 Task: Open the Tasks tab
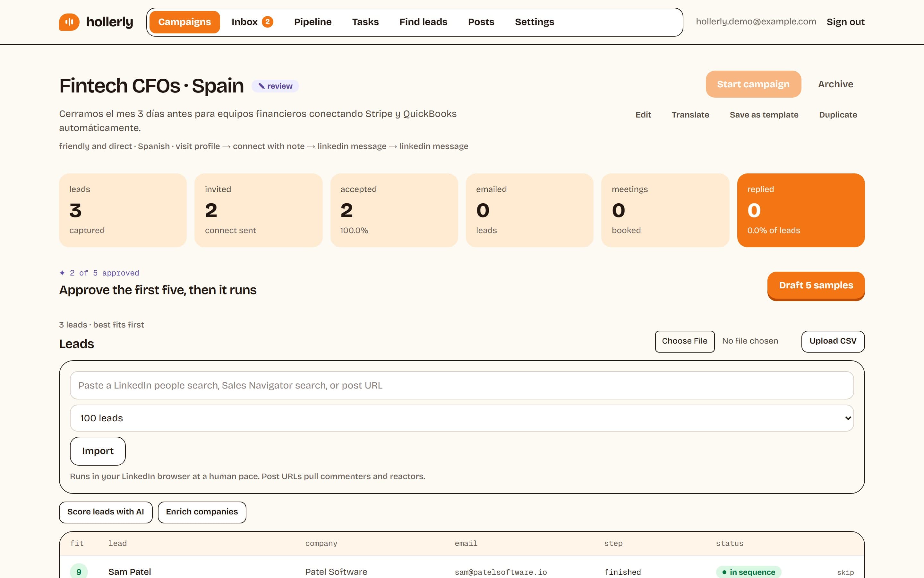point(365,22)
